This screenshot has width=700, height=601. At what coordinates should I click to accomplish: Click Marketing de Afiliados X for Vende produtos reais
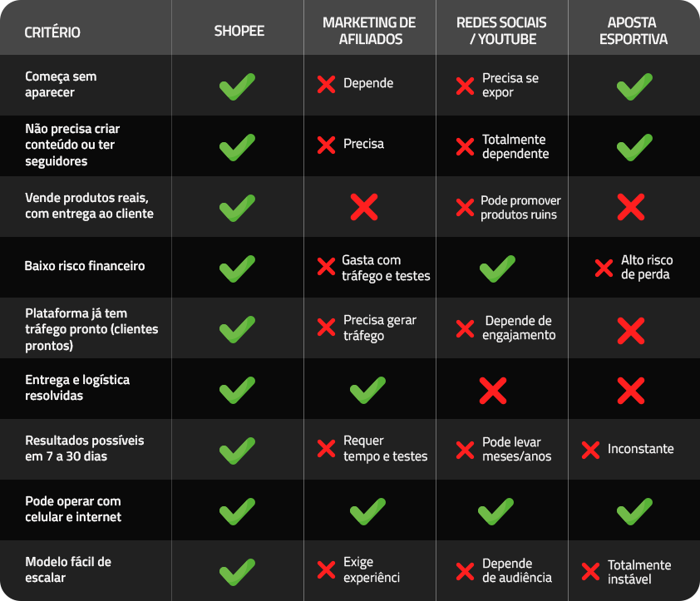pyautogui.click(x=364, y=207)
